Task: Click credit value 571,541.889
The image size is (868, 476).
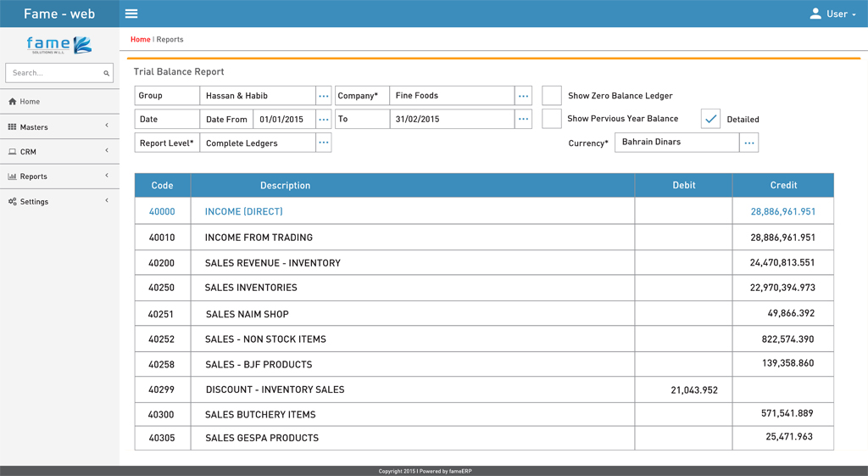Action: click(787, 413)
